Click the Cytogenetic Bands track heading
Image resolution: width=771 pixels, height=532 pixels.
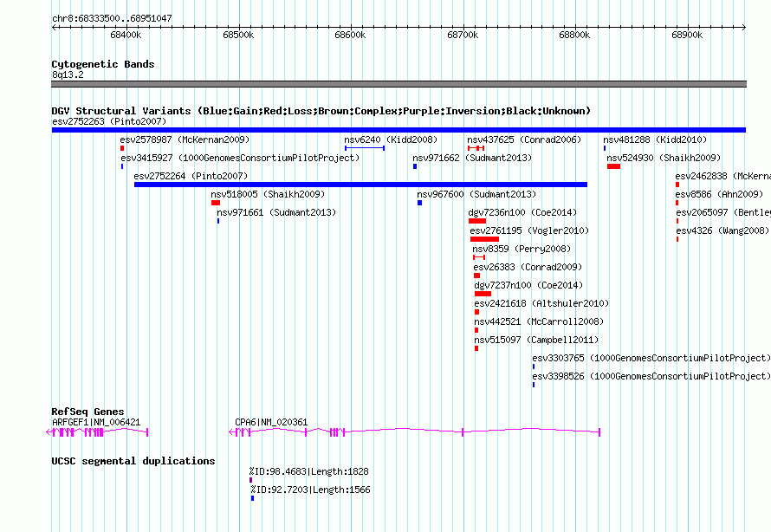coord(103,64)
